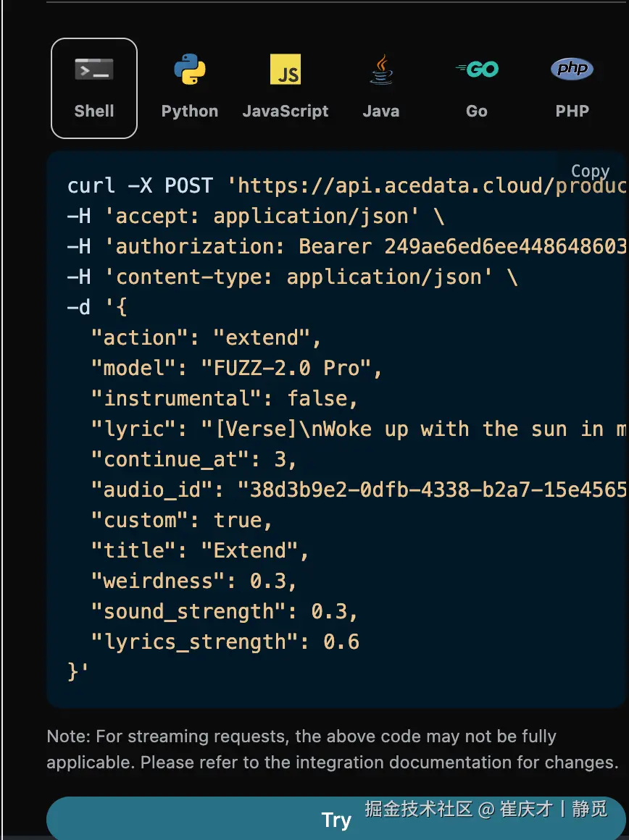Click the "action": "extend" line
This screenshot has width=629, height=840.
[207, 337]
